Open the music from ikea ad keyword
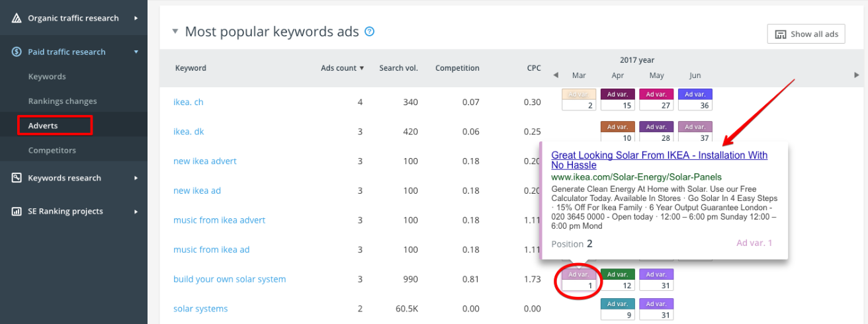The height and width of the screenshot is (324, 868). pyautogui.click(x=212, y=250)
